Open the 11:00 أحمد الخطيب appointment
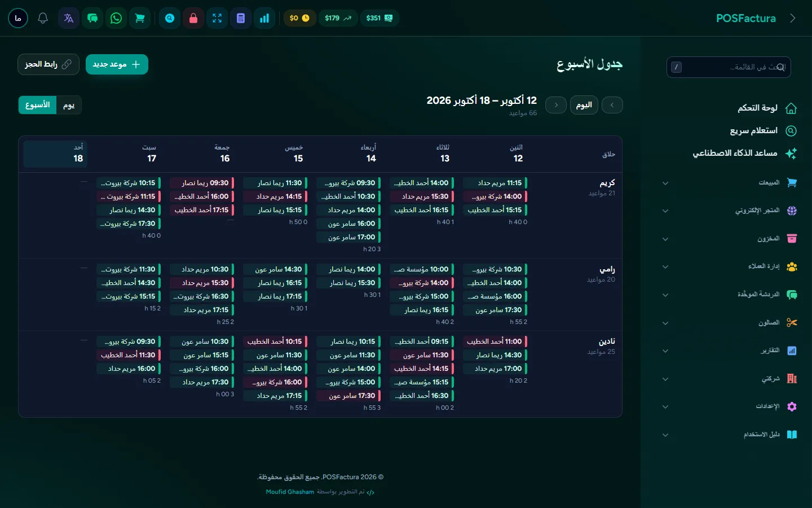The height and width of the screenshot is (508, 812). click(x=495, y=341)
